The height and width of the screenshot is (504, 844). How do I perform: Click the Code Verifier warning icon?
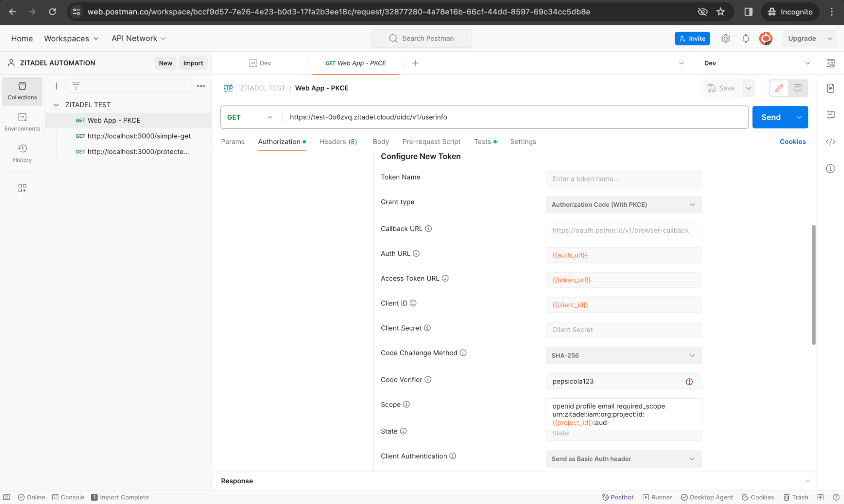click(x=689, y=382)
